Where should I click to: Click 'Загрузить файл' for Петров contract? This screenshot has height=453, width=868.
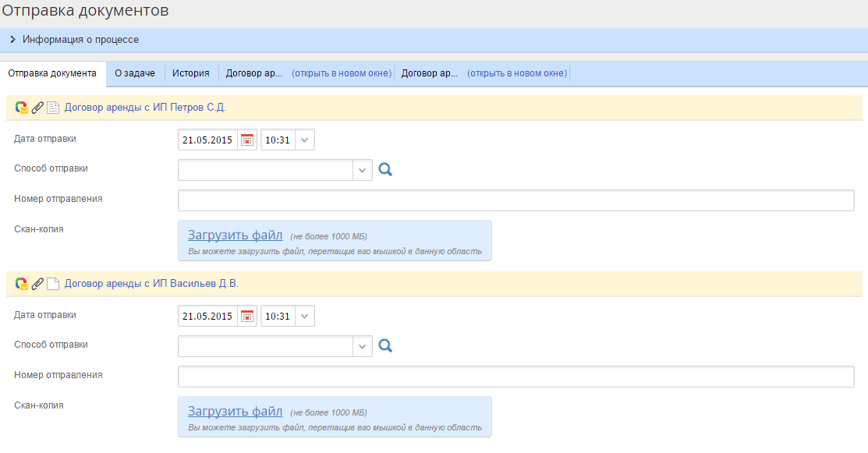[x=235, y=235]
